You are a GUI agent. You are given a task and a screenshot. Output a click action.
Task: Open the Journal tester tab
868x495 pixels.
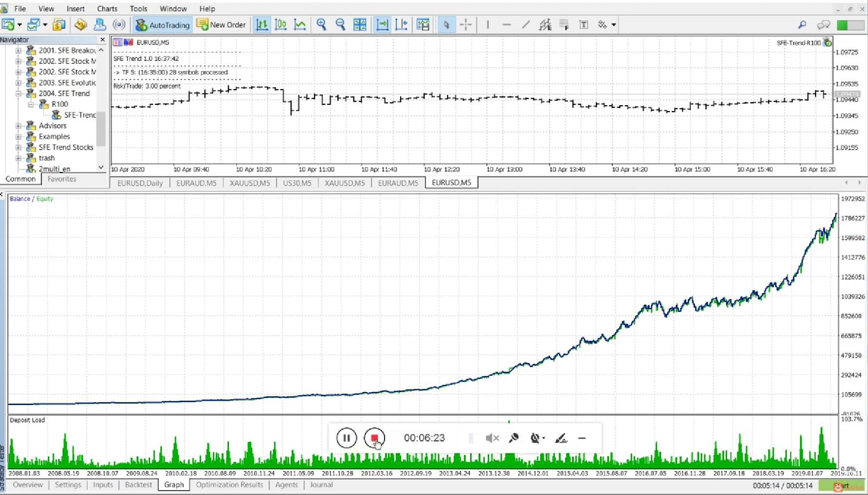pos(321,485)
